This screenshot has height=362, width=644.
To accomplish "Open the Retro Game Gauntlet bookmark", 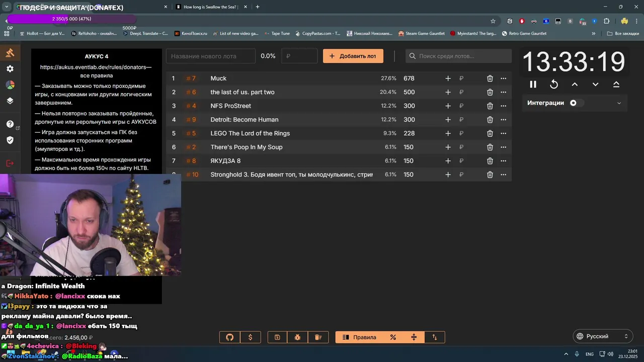I will point(524,34).
